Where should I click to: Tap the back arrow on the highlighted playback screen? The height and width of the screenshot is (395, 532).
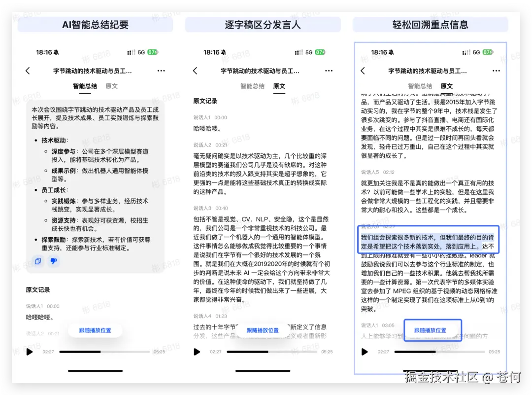[363, 71]
